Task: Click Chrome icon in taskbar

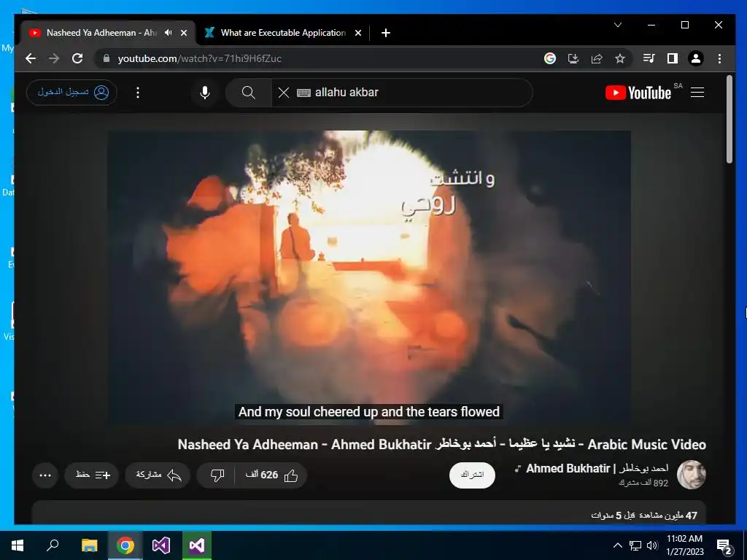Action: pyautogui.click(x=125, y=545)
